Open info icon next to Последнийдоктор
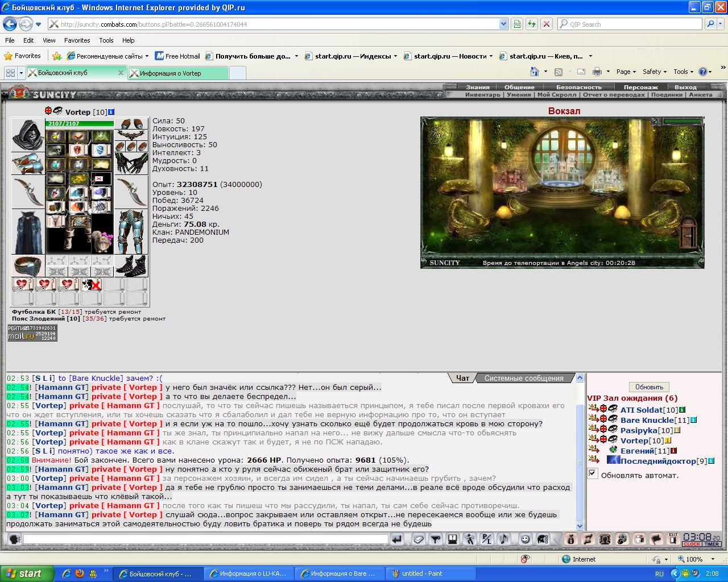The height and width of the screenshot is (582, 728). click(712, 461)
